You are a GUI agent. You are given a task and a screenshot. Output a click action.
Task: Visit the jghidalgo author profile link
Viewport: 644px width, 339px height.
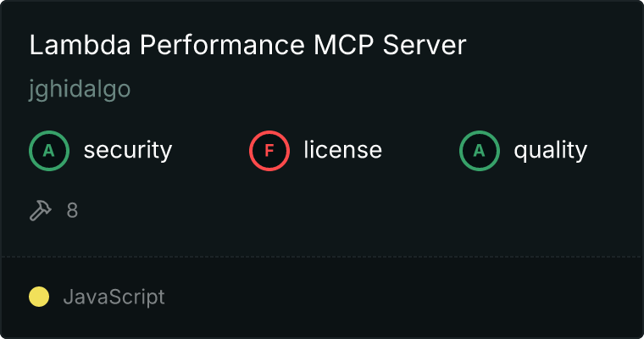[80, 89]
